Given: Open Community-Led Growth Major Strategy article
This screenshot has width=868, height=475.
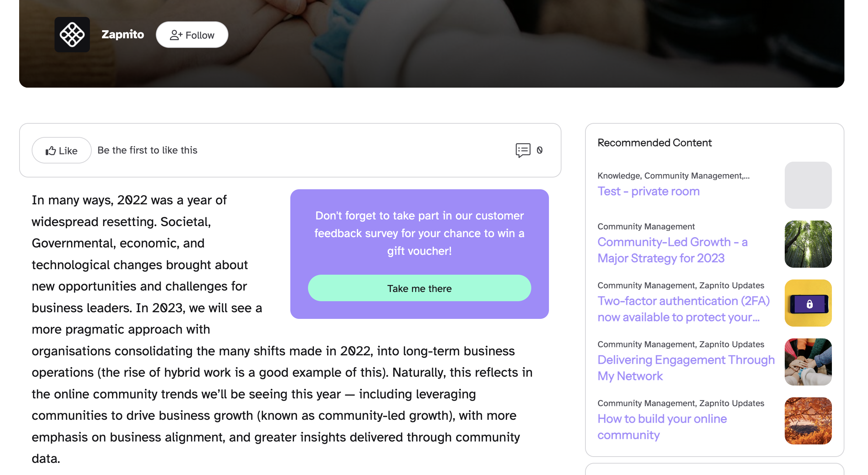Looking at the screenshot, I should (672, 250).
